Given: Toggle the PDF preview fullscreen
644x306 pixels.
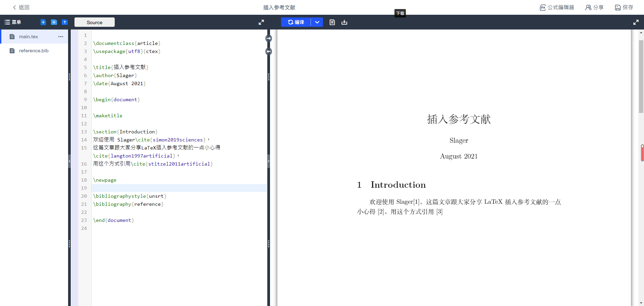Looking at the screenshot, I should (x=636, y=22).
